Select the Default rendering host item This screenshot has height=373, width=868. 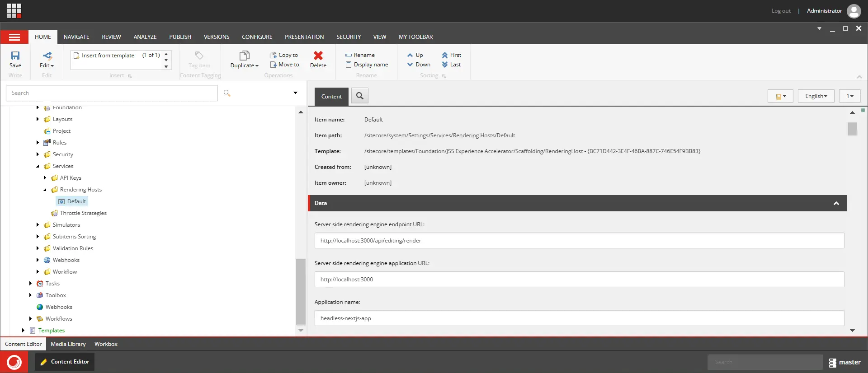72,201
